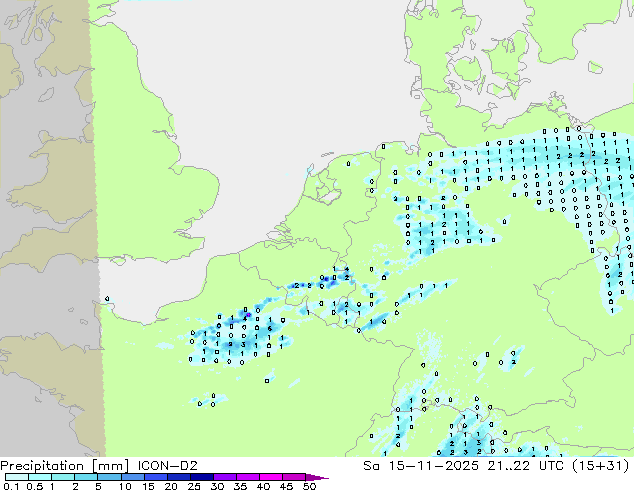
Task: Click the '25' legend scale label
Action: 194,486
